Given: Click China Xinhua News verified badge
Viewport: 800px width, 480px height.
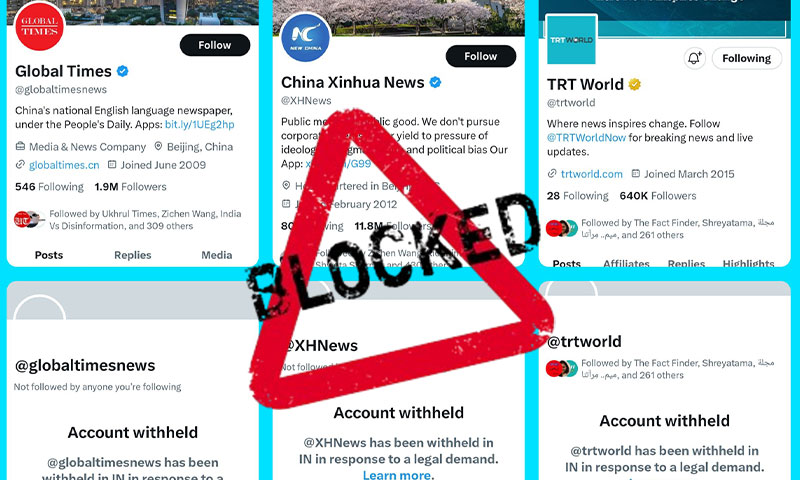Looking at the screenshot, I should [x=435, y=82].
